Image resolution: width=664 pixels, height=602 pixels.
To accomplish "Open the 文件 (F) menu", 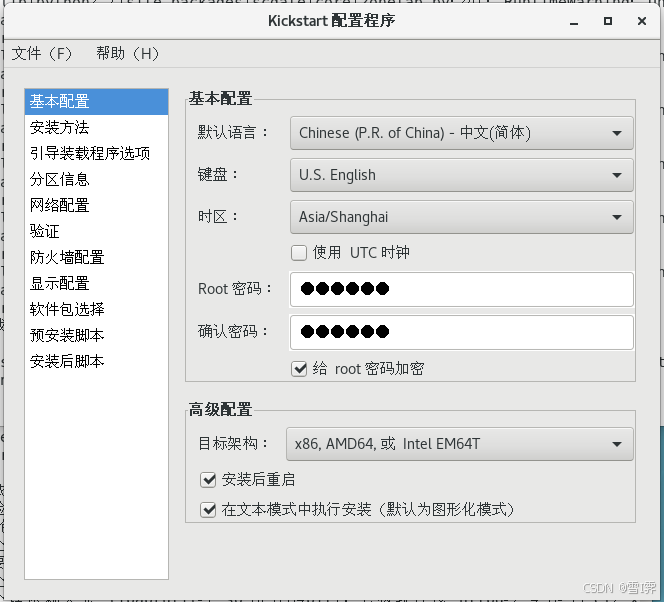I will coord(42,54).
